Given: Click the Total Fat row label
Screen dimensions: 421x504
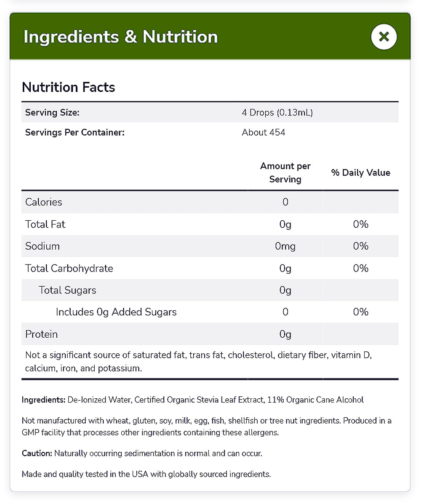Looking at the screenshot, I should (x=45, y=224).
